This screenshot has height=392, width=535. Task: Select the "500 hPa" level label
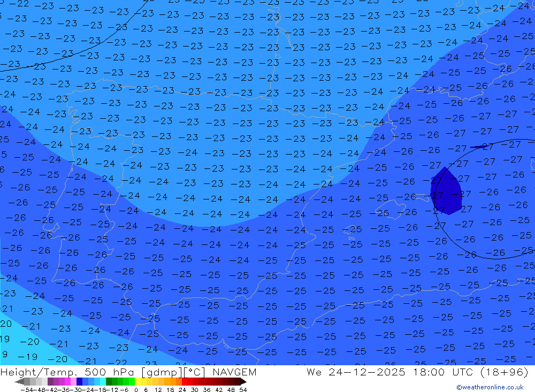click(x=110, y=372)
